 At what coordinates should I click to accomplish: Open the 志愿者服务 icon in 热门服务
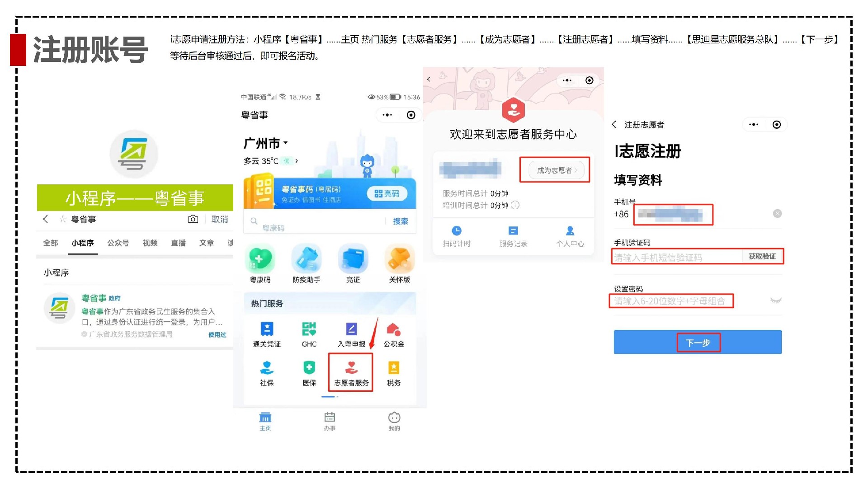(x=351, y=373)
